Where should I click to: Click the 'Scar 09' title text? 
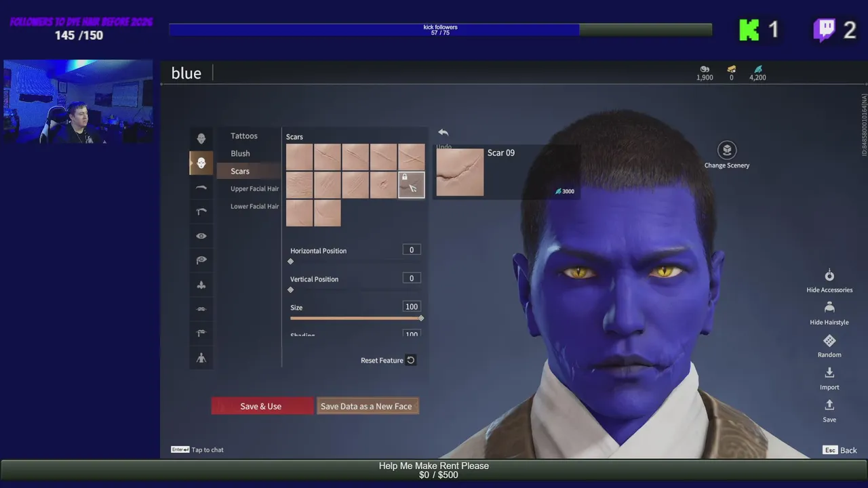(501, 153)
